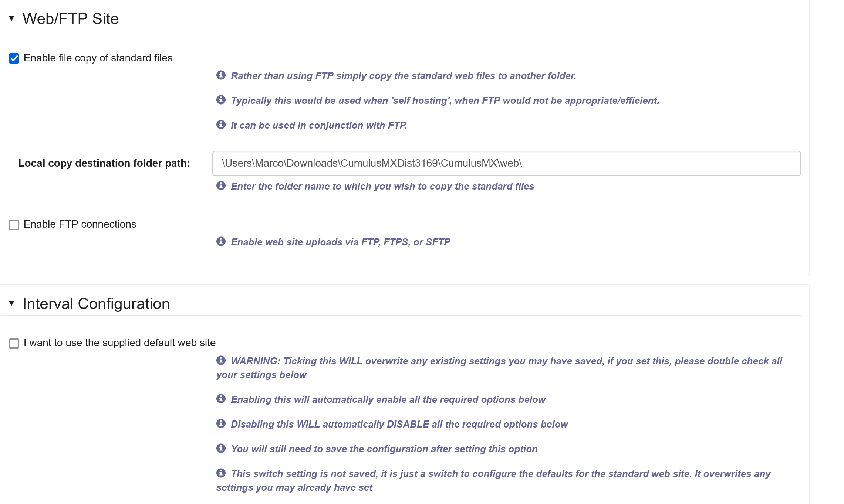
Task: Click the 'Enable FTP connections' label text
Action: 80,224
